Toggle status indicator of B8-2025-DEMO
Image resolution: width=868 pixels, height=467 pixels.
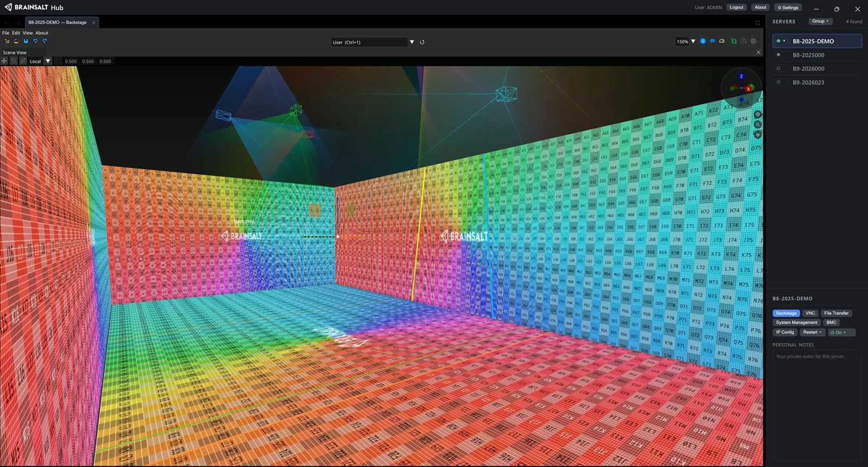[778, 41]
